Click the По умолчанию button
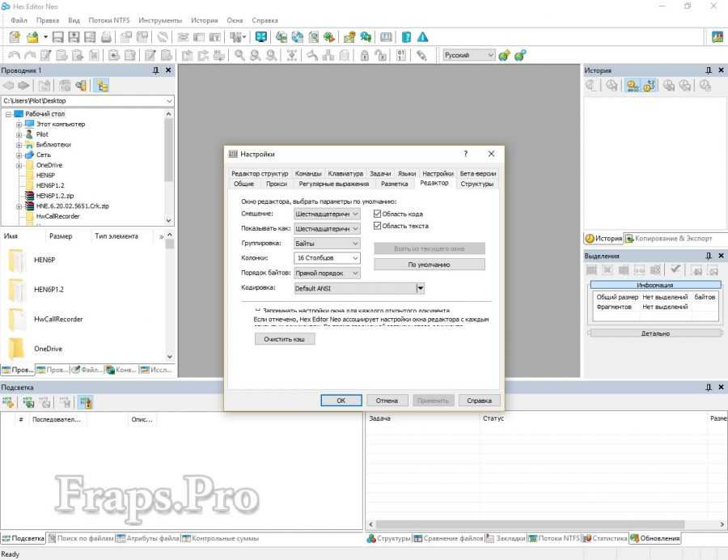 click(430, 264)
